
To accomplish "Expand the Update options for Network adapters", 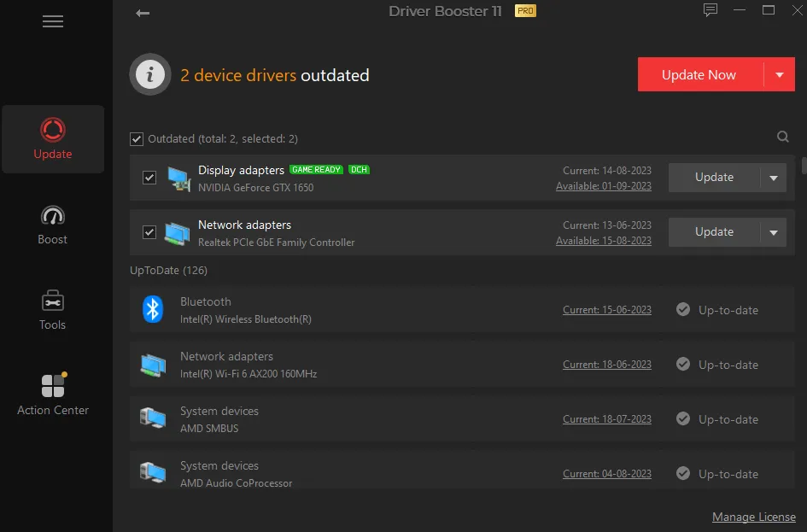I will pyautogui.click(x=775, y=231).
